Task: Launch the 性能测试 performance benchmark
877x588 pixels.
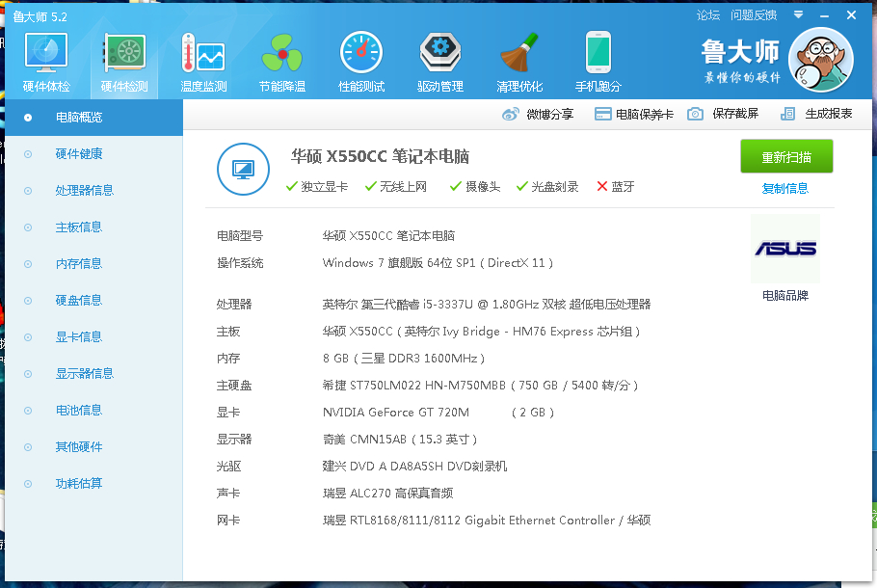Action: tap(360, 58)
